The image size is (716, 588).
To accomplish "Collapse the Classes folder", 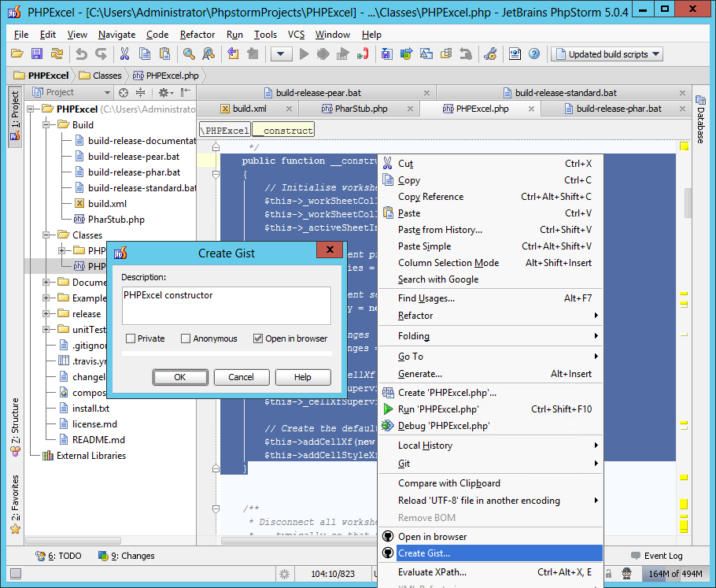I will (x=46, y=235).
